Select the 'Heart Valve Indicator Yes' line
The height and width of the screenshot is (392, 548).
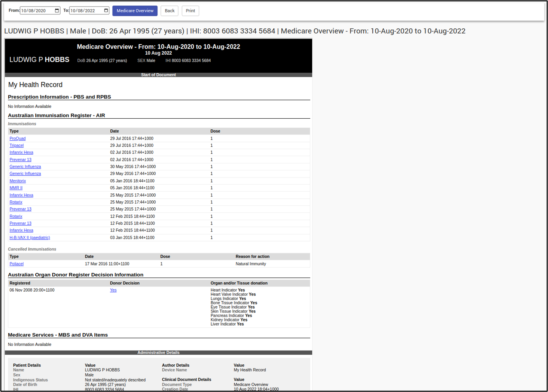233,294
